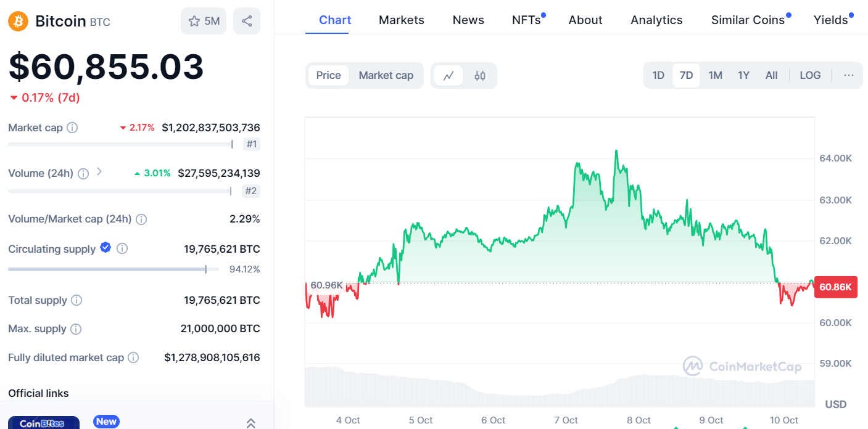Select the Market cap chart toggle
This screenshot has width=868, height=429.
pyautogui.click(x=386, y=75)
